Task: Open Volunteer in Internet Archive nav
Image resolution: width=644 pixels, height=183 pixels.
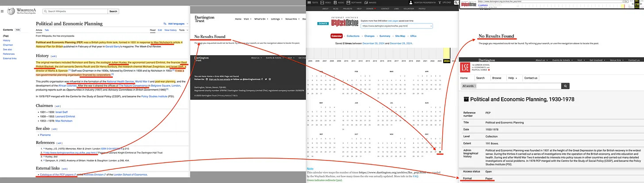Action: coord(409,8)
